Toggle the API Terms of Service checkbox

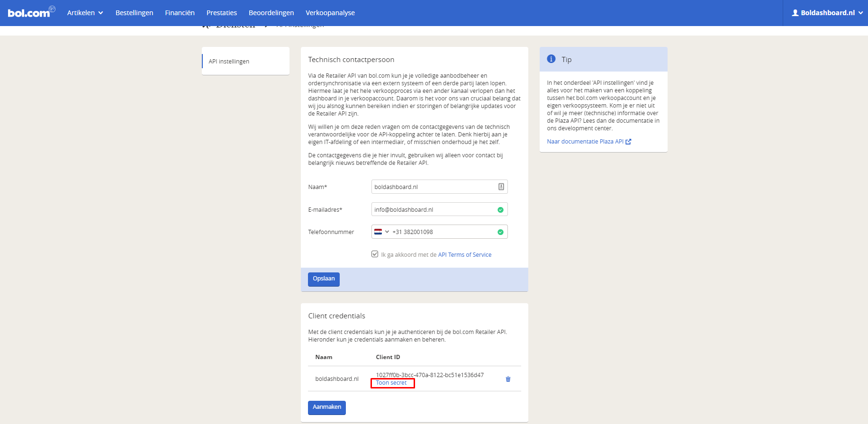[x=375, y=254]
